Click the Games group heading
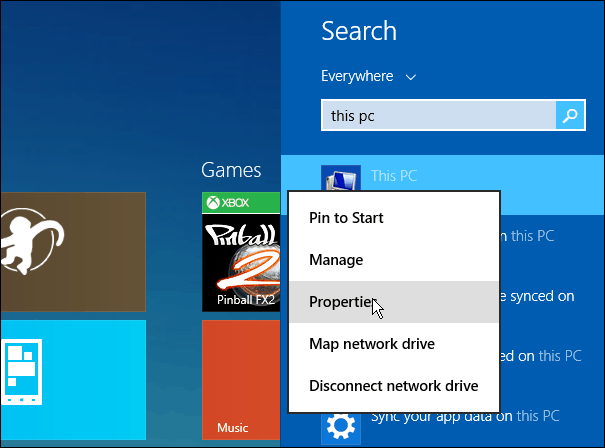Viewport: 605px width, 448px height. tap(231, 170)
